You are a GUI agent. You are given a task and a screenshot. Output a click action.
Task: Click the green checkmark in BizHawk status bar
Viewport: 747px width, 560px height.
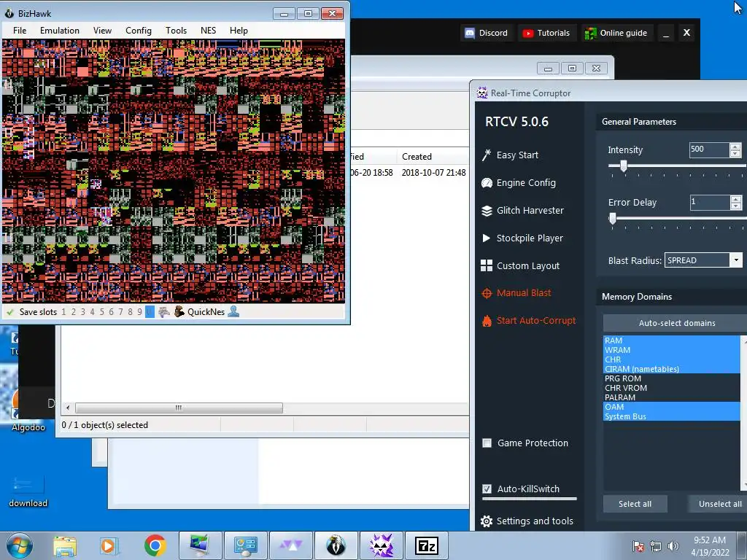click(x=9, y=312)
